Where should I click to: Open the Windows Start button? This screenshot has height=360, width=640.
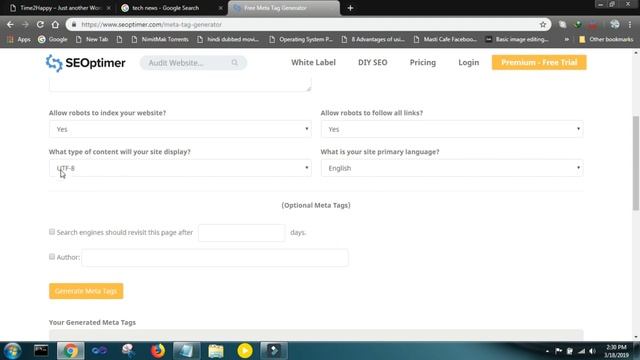pos(13,351)
